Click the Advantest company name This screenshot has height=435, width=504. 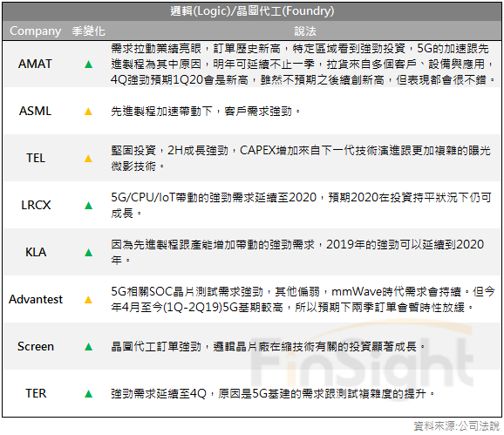coord(36,299)
